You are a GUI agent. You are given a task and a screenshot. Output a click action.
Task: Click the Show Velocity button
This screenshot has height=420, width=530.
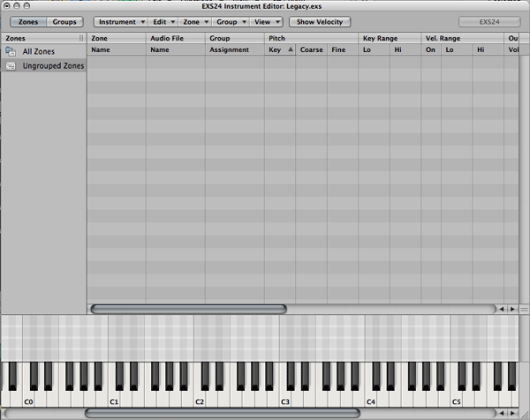[x=320, y=22]
